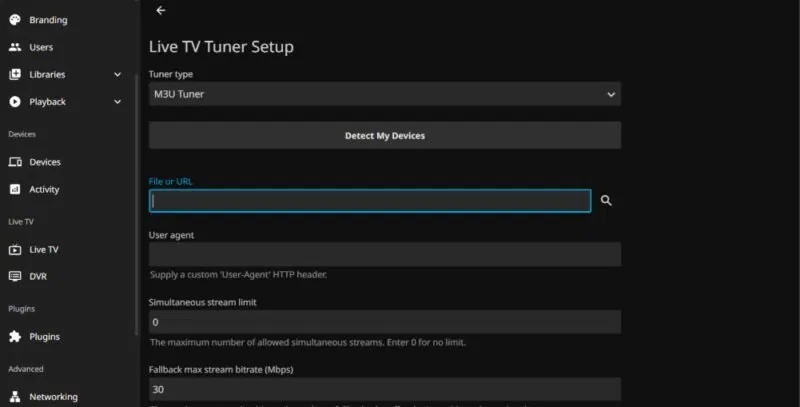The width and height of the screenshot is (800, 407).
Task: Click the Networking icon in the sidebar
Action: pyautogui.click(x=15, y=397)
